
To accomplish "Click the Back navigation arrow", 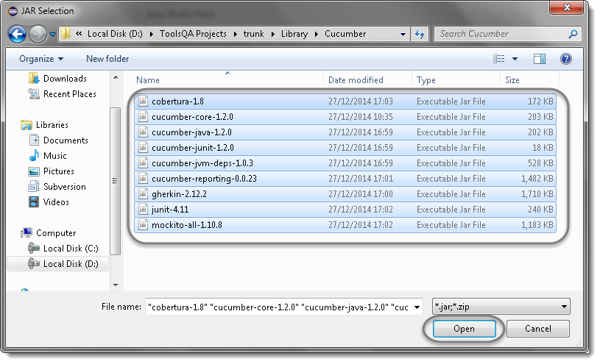I will coord(18,34).
